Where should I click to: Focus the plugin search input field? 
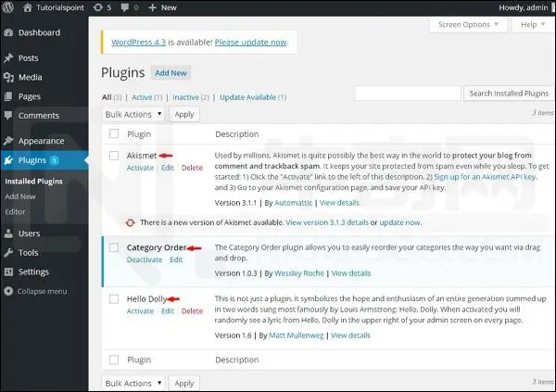pos(408,94)
